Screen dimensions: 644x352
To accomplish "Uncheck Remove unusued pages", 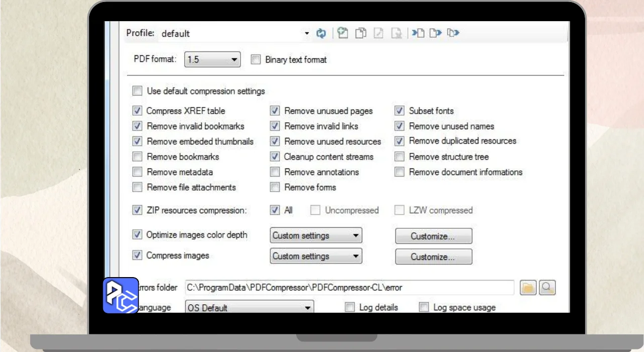I will click(x=275, y=111).
